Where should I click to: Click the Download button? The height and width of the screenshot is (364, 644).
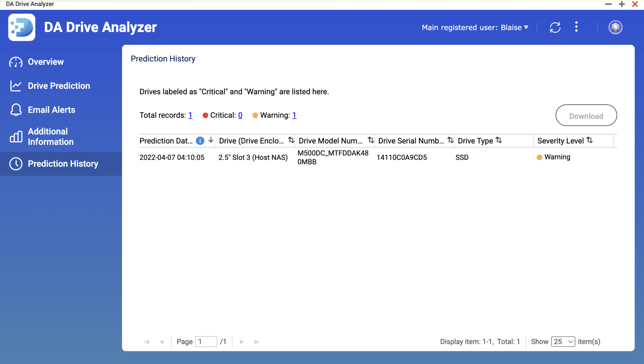tap(586, 115)
